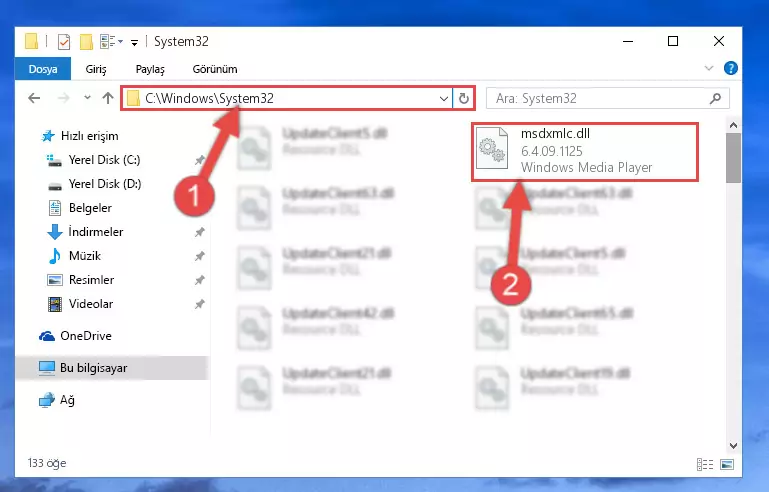The image size is (769, 492).
Task: Click the Properties quick access icon
Action: point(64,42)
